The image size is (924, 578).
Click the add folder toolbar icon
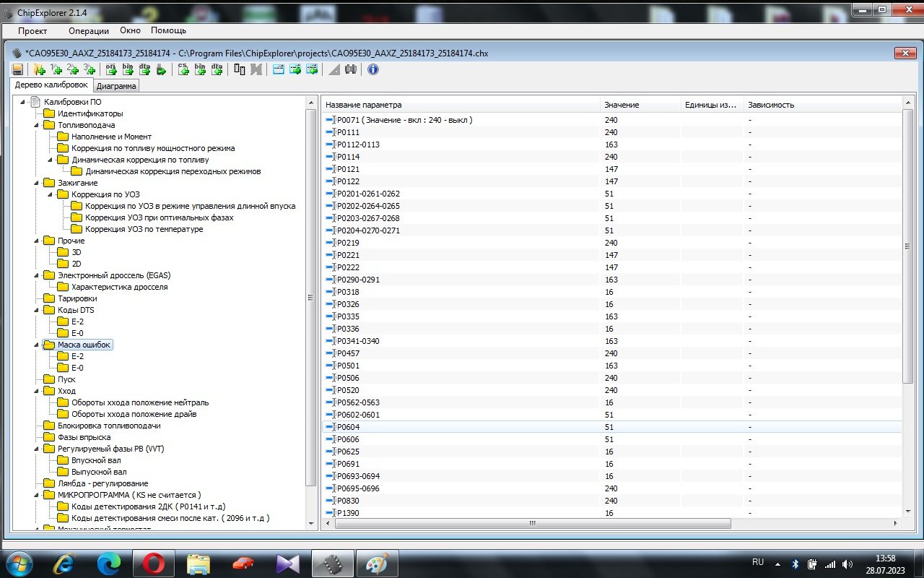[39, 69]
